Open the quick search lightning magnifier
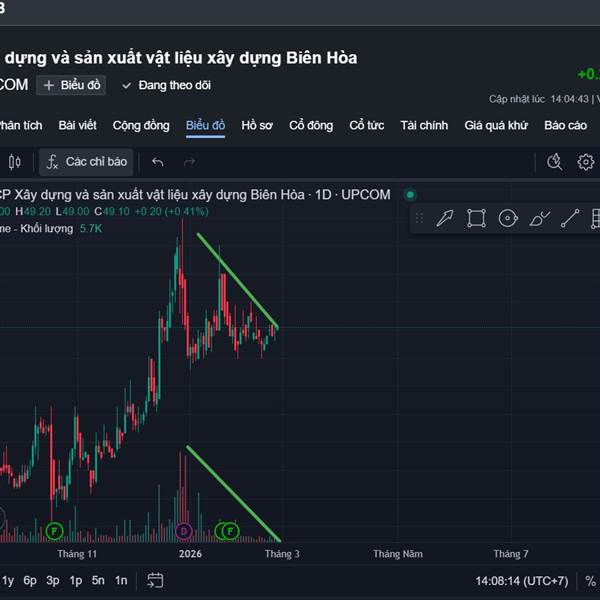This screenshot has width=600, height=600. coord(554,162)
